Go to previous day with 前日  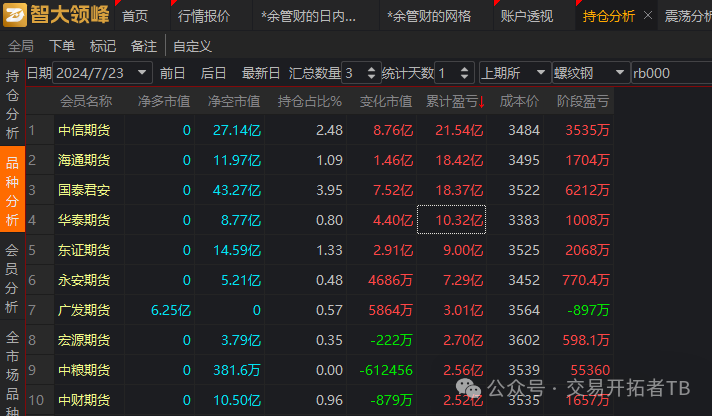tap(173, 73)
